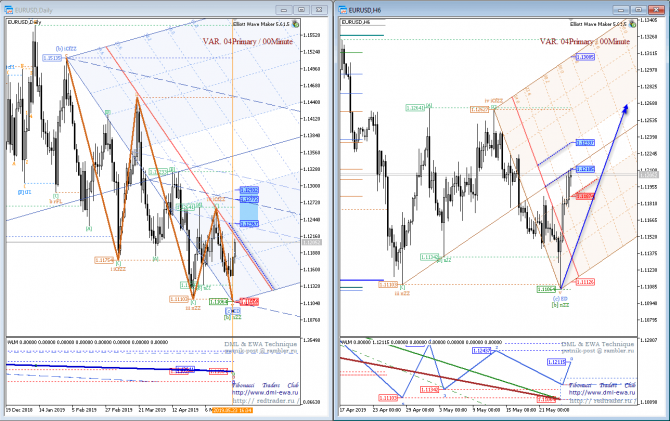Click the EURUSD,Daily window chart icon
Viewport: 670px width, 421px height.
pos(9,10)
